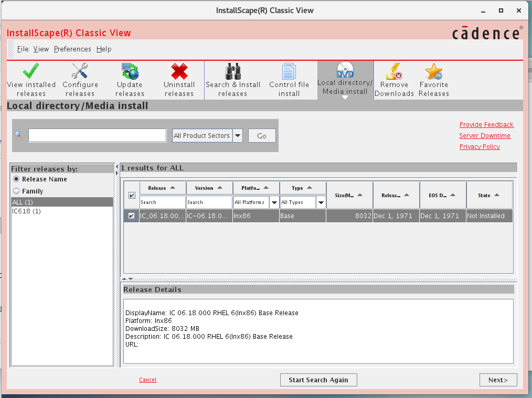The height and width of the screenshot is (398, 532).
Task: Toggle the select-all checkbox in table header
Action: [x=132, y=196]
